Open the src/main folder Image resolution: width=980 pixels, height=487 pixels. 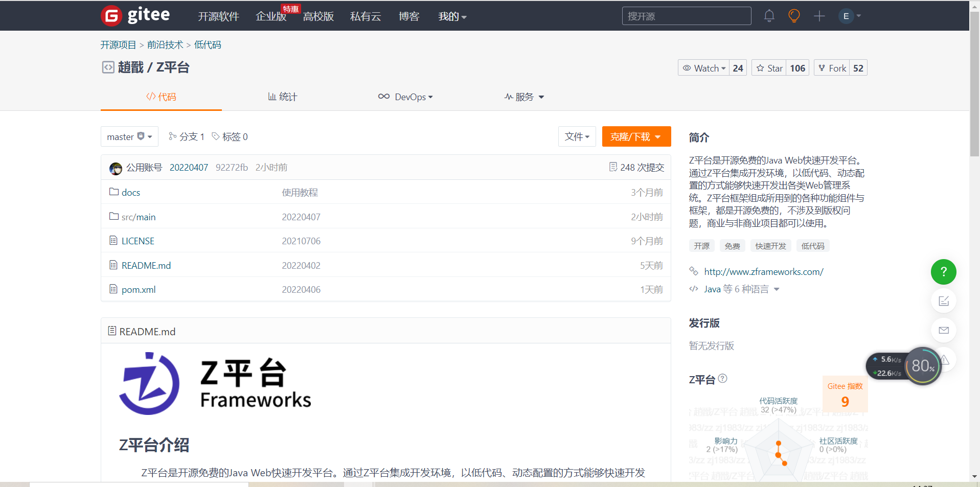[139, 217]
